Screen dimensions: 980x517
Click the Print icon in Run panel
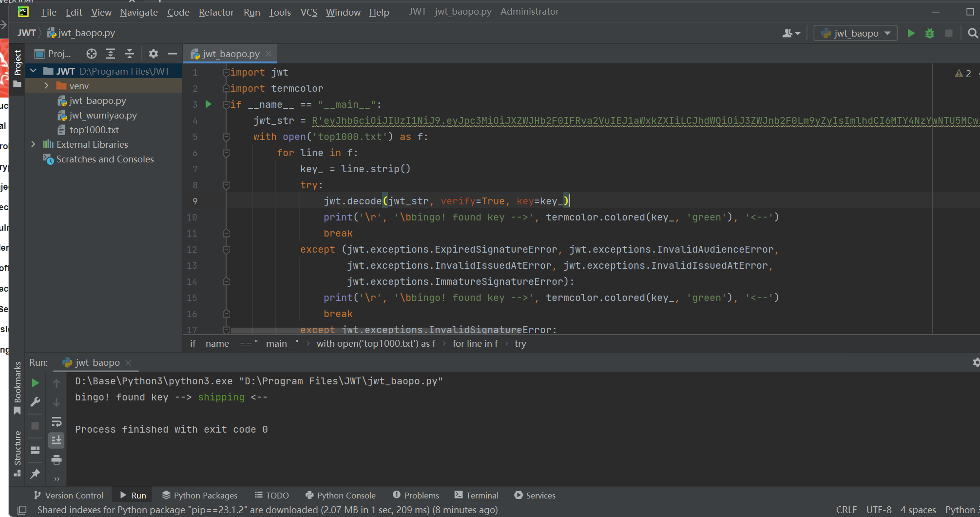(x=57, y=459)
